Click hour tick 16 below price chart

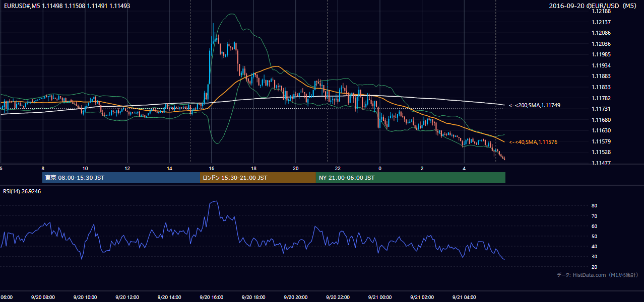(x=212, y=168)
